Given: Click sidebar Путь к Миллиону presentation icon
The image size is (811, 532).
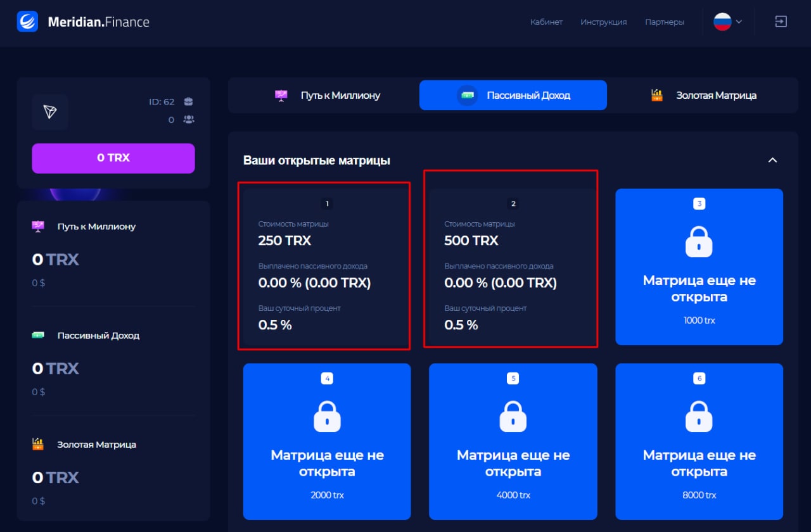Looking at the screenshot, I should coord(38,226).
